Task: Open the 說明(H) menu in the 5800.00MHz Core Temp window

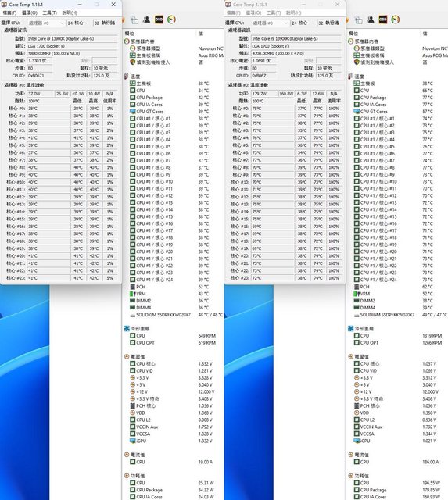Action: tap(70, 12)
